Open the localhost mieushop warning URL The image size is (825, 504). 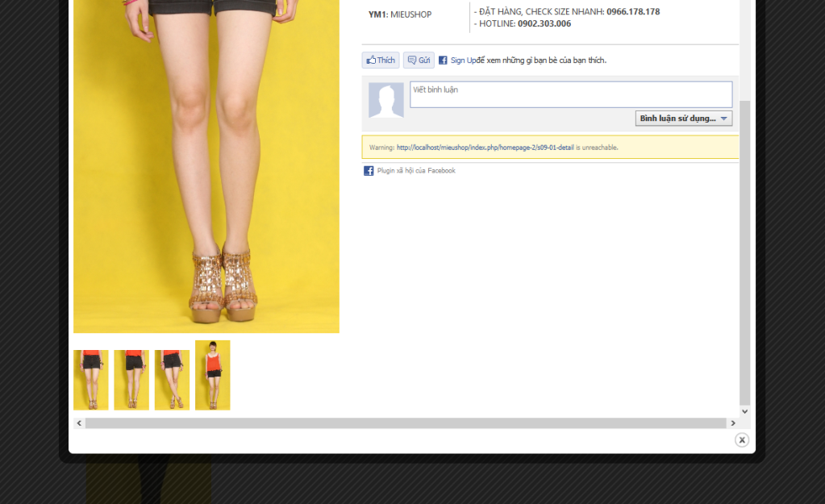[485, 148]
